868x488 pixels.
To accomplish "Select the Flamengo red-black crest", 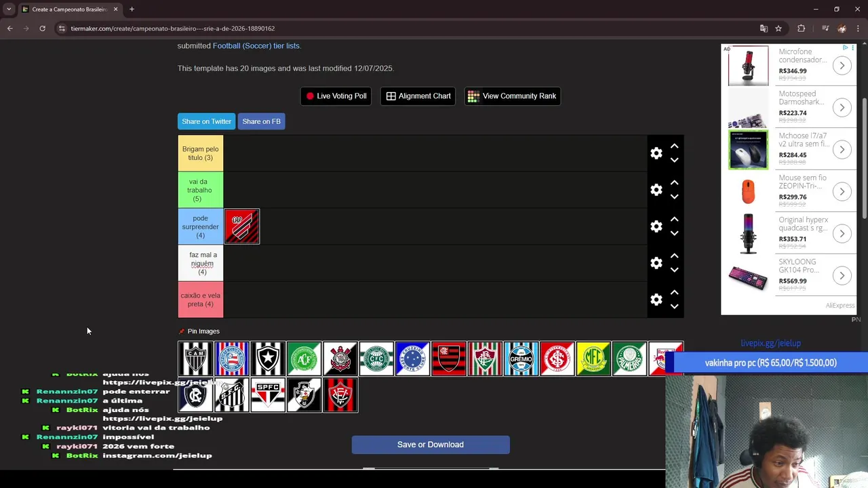I will 449,359.
